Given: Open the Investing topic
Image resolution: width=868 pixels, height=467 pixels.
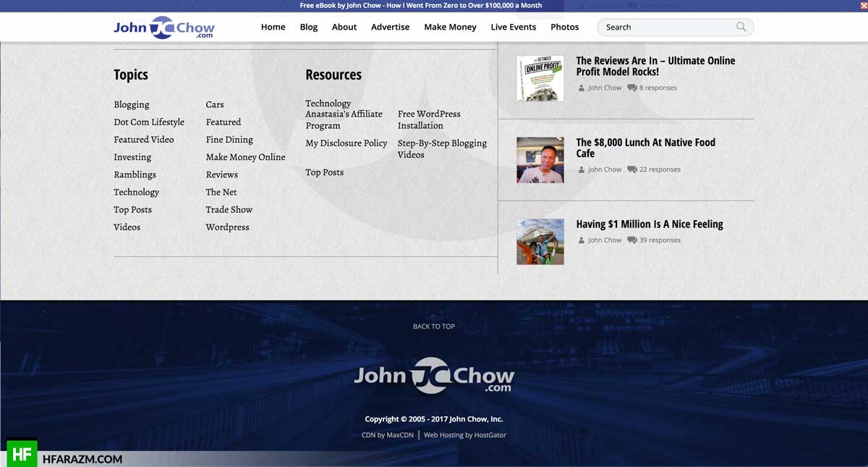Looking at the screenshot, I should [x=132, y=157].
